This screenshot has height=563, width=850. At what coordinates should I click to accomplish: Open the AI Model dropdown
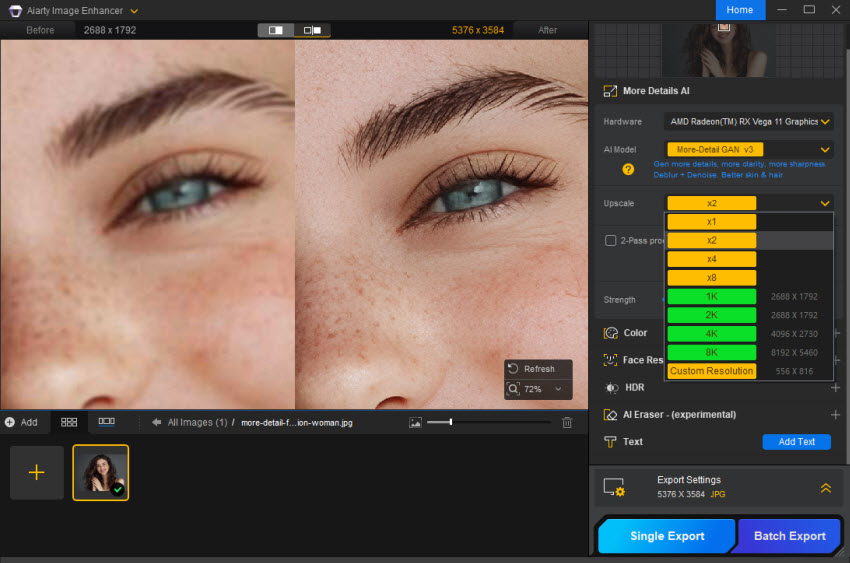749,149
